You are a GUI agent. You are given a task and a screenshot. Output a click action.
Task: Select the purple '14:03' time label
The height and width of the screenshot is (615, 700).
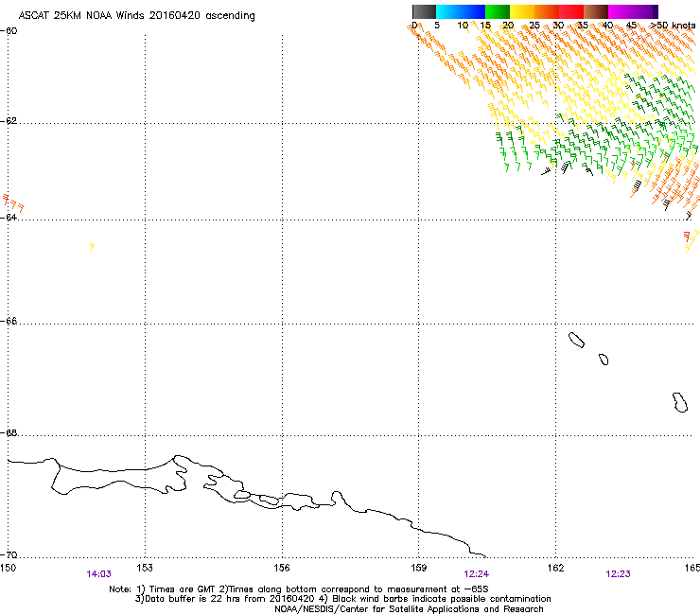(98, 574)
